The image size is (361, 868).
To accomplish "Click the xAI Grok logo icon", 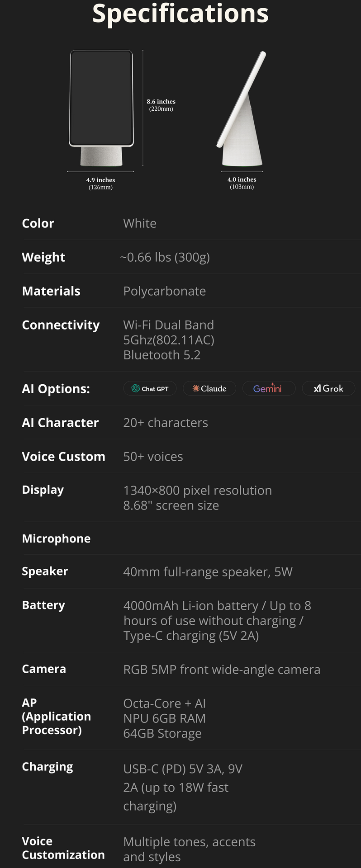I will click(317, 388).
